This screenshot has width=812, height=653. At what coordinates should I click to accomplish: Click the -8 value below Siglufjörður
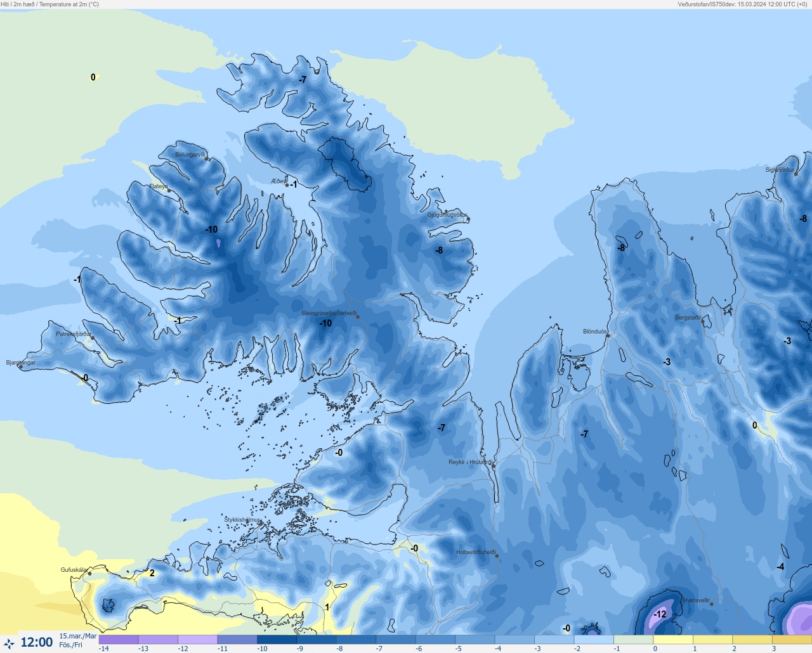(x=803, y=219)
